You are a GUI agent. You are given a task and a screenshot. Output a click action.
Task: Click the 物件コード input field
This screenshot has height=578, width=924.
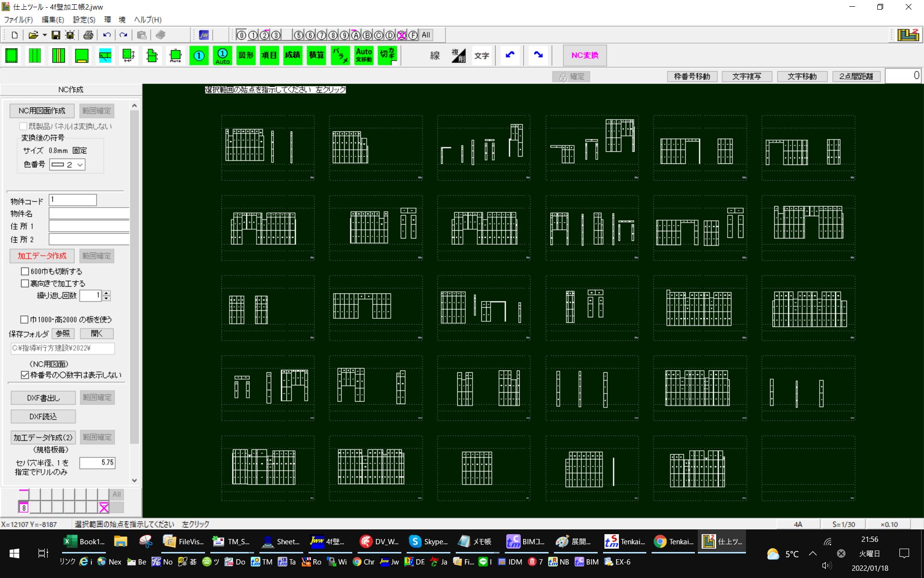[73, 200]
